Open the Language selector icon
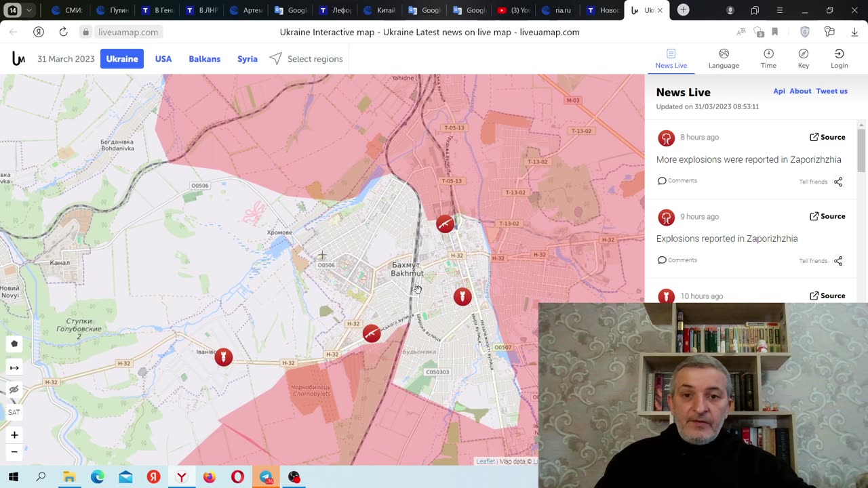Image resolution: width=868 pixels, height=488 pixels. (x=724, y=54)
